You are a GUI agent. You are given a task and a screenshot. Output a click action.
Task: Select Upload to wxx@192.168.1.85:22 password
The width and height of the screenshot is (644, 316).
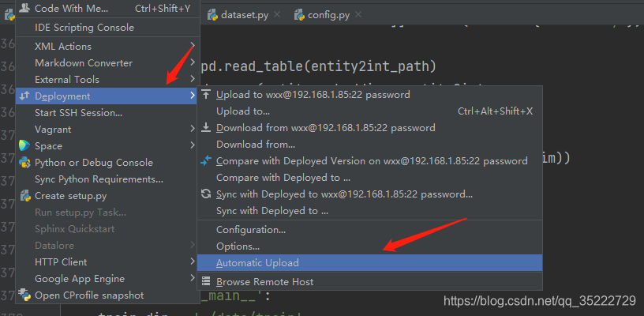click(369, 95)
